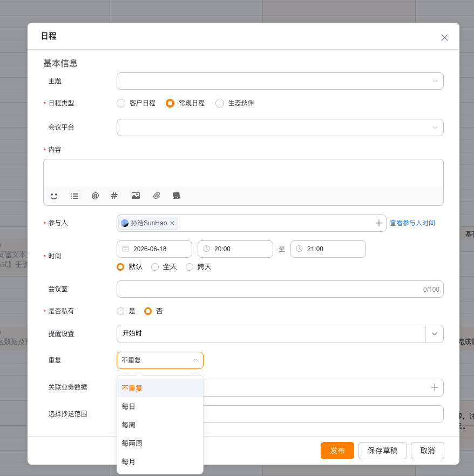This screenshot has width=474, height=476.
Task: Select 每周 from repeat options
Action: pos(160,425)
